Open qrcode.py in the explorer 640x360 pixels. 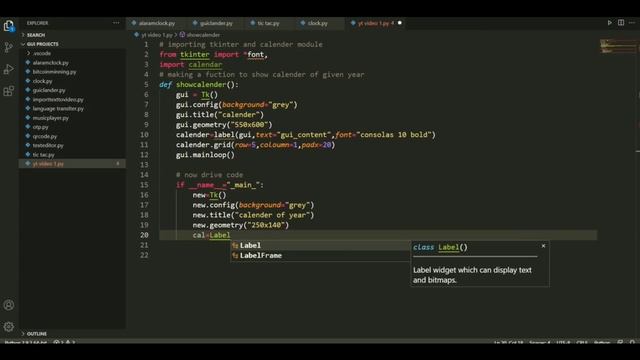[x=45, y=136]
